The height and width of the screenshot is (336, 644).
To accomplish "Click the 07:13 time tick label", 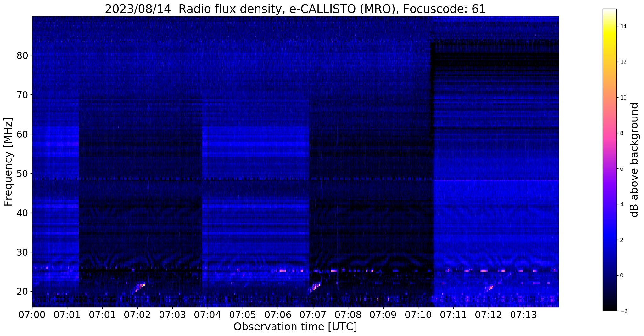I will (523, 315).
